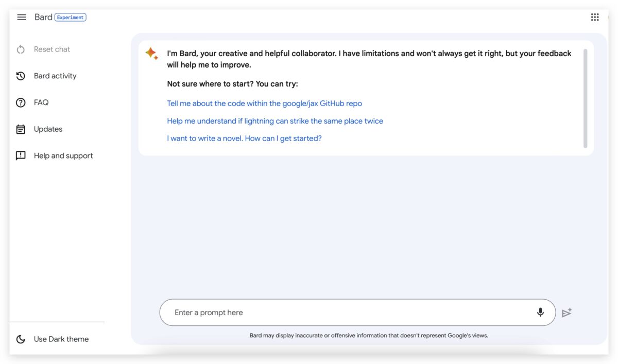618x364 pixels.
Task: Click the Reset chat circular arrow icon
Action: [21, 49]
